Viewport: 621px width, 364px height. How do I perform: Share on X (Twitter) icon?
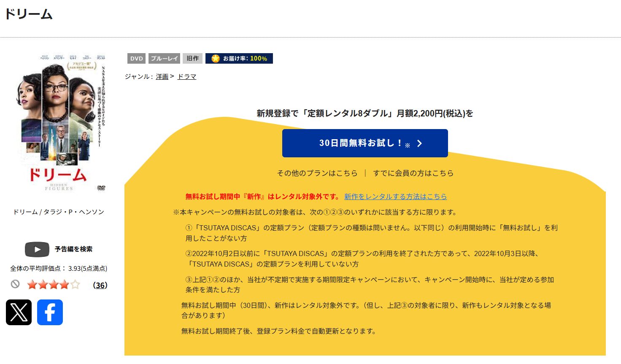tap(19, 312)
